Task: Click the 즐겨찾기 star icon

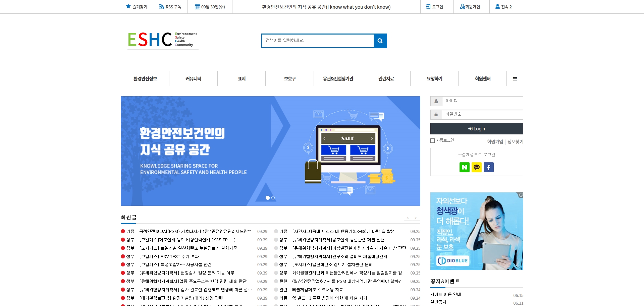Action: (x=128, y=6)
